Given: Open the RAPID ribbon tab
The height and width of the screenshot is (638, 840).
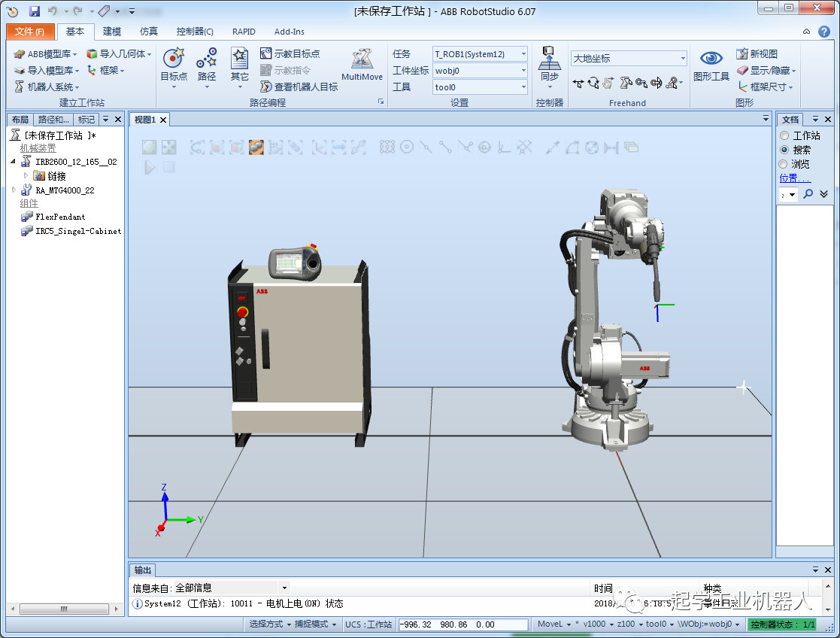Looking at the screenshot, I should (x=244, y=32).
